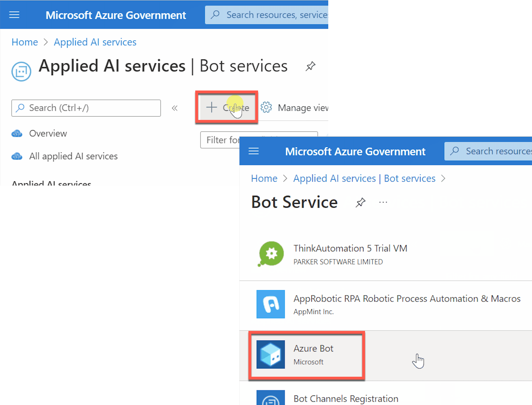This screenshot has height=405, width=532.
Task: Click the Bot Channels Registration icon
Action: tap(271, 398)
